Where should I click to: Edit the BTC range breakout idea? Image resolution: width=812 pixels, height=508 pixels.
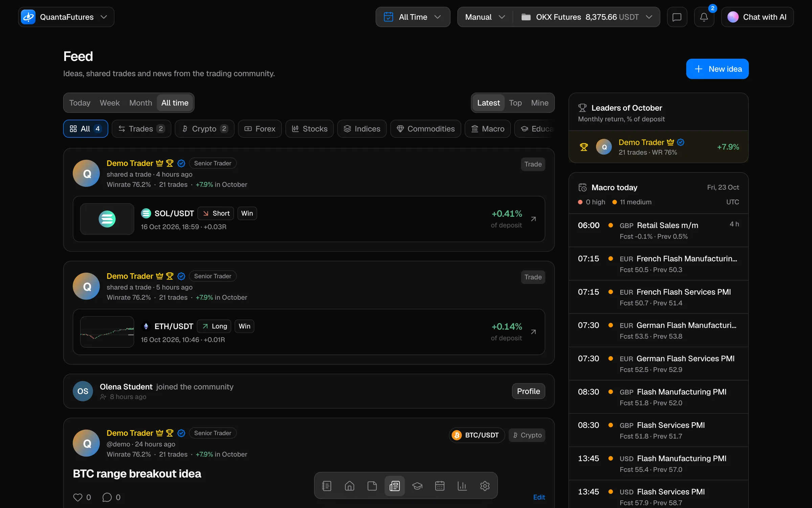click(x=539, y=497)
